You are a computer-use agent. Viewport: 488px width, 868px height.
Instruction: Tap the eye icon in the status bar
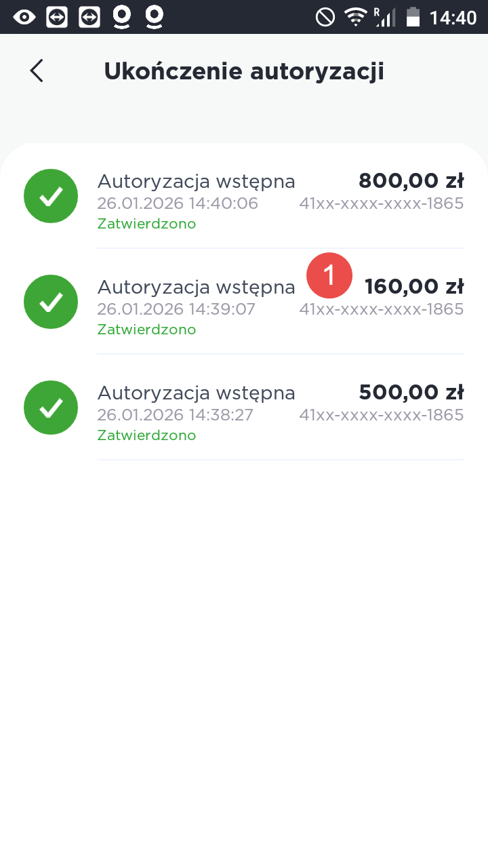click(24, 17)
